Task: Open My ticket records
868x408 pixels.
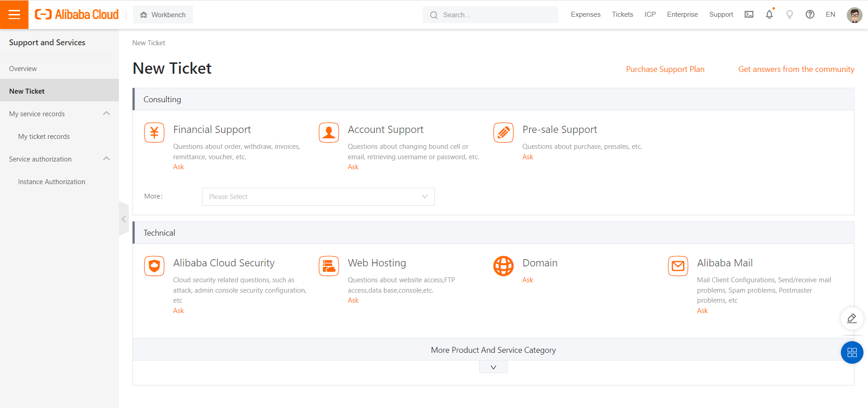Action: point(44,137)
